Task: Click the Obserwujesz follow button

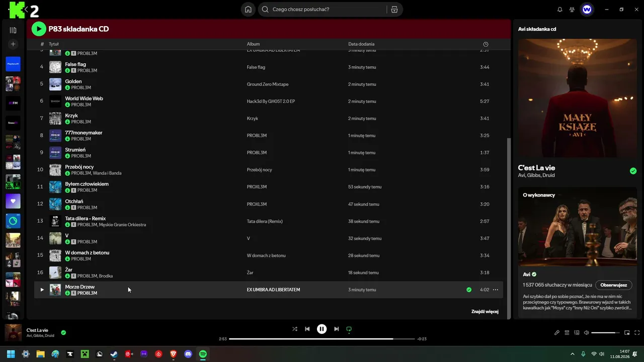Action: [614, 285]
